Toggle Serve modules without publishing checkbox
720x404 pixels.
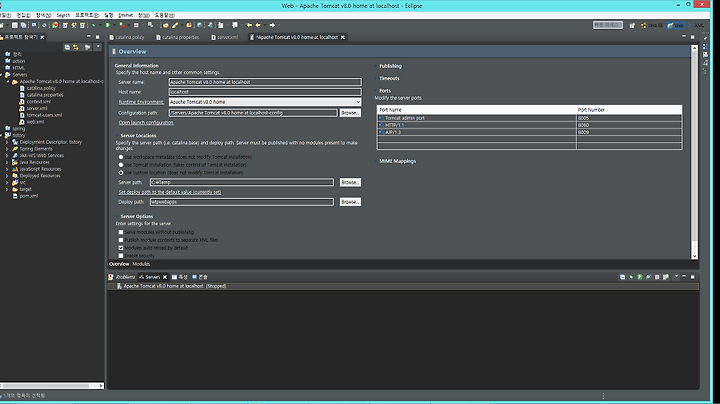point(121,232)
